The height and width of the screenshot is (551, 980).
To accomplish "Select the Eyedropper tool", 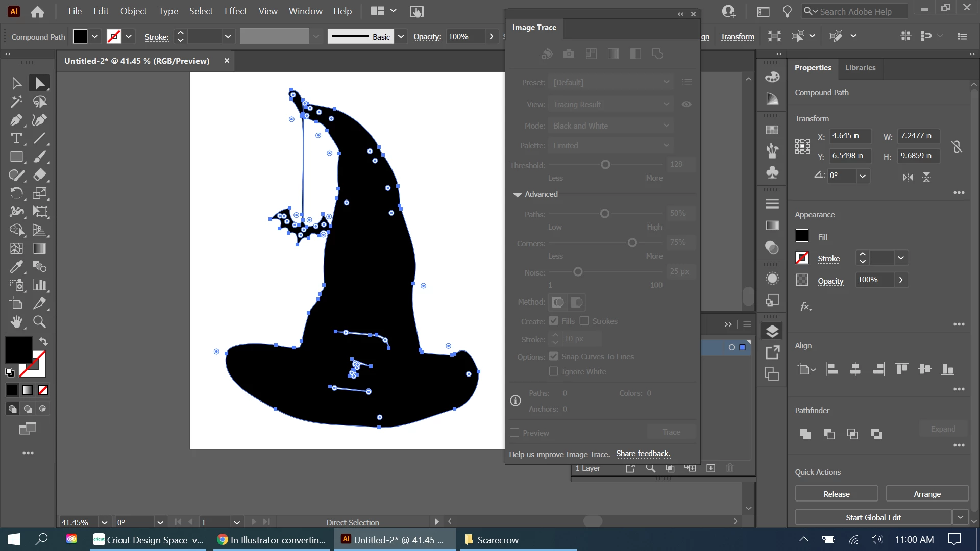I will point(16,266).
